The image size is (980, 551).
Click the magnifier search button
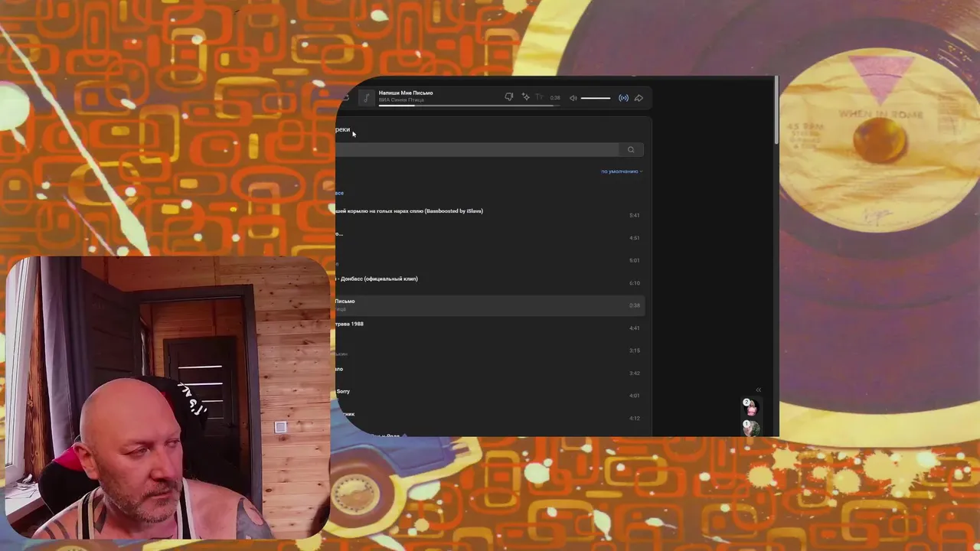click(x=631, y=150)
